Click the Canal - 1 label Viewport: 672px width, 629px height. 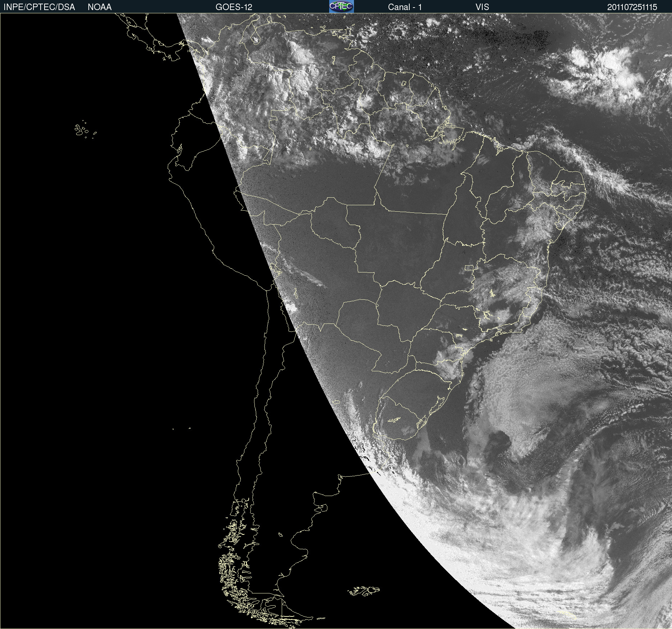[x=405, y=7]
